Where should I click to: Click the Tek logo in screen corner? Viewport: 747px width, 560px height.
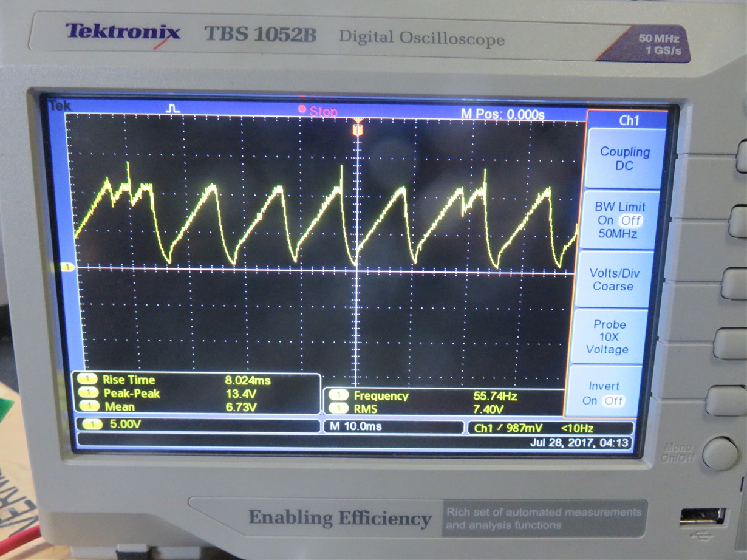pyautogui.click(x=60, y=106)
